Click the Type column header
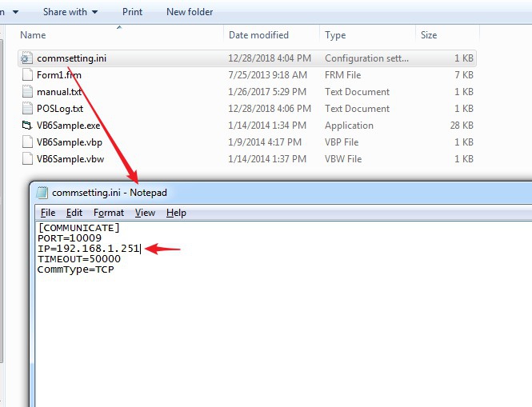Screen dimensions: 532x407 coord(335,35)
